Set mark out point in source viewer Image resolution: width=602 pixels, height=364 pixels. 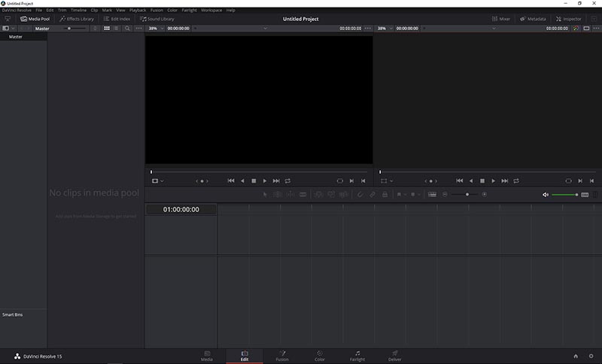click(363, 180)
